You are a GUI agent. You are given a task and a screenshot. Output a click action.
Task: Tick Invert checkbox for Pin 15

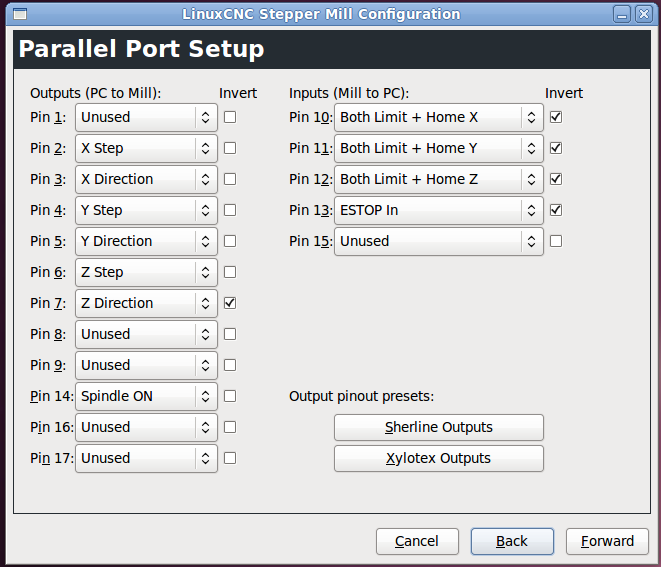click(556, 241)
